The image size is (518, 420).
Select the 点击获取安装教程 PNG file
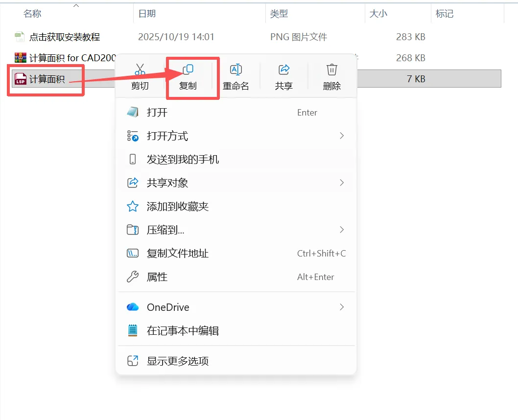pyautogui.click(x=65, y=37)
